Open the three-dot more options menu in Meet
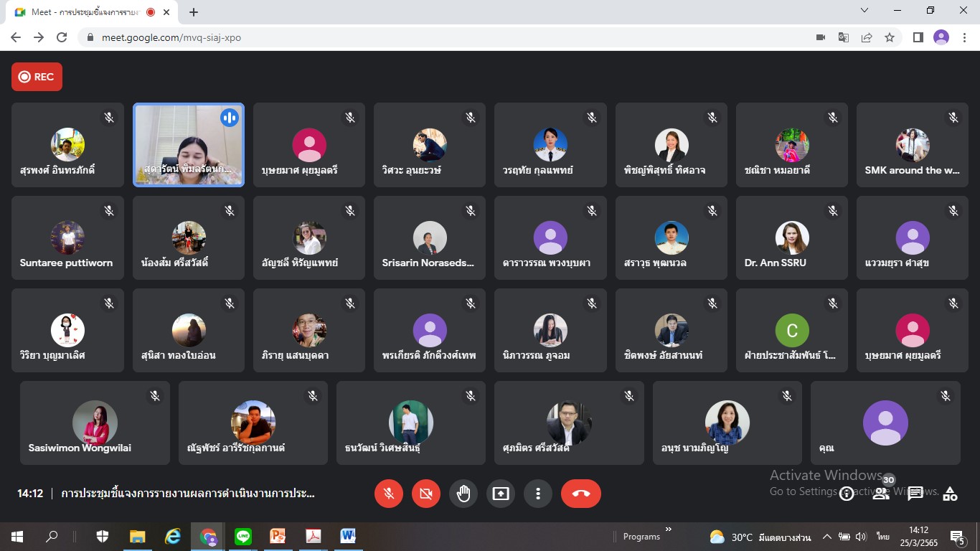Viewport: 980px width, 551px height. [538, 494]
